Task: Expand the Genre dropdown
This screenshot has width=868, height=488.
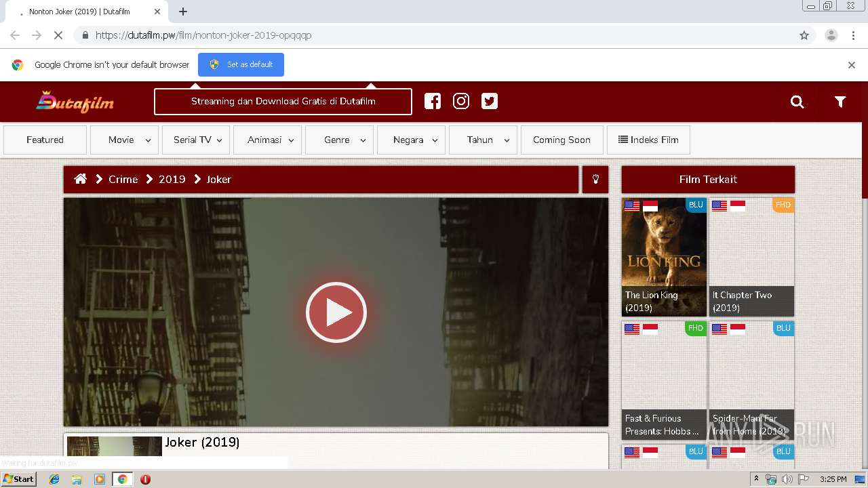Action: coord(339,140)
